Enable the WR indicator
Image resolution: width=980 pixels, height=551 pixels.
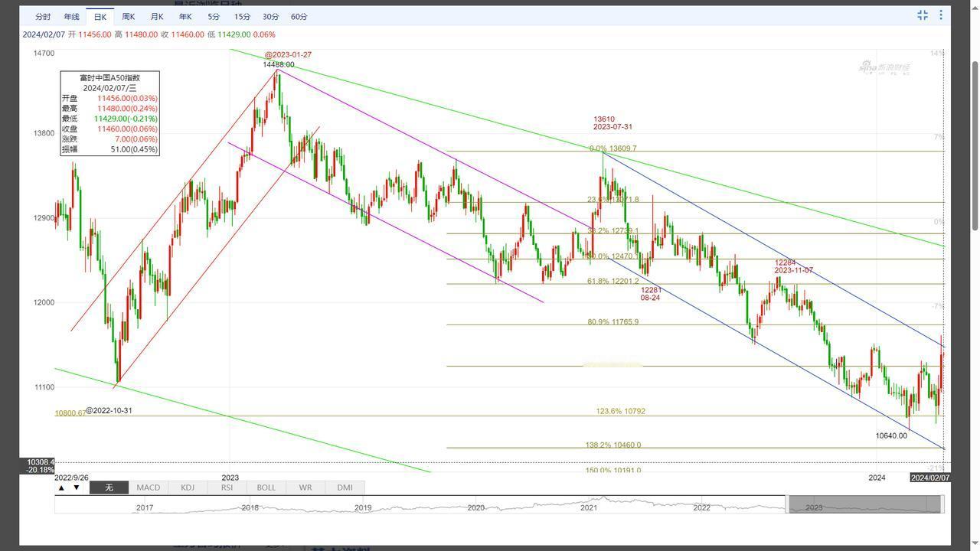pyautogui.click(x=305, y=487)
